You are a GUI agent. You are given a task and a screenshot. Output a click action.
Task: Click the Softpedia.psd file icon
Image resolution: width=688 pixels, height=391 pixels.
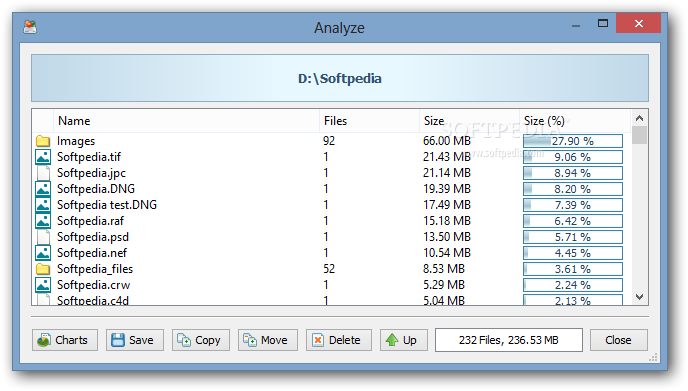(x=43, y=237)
